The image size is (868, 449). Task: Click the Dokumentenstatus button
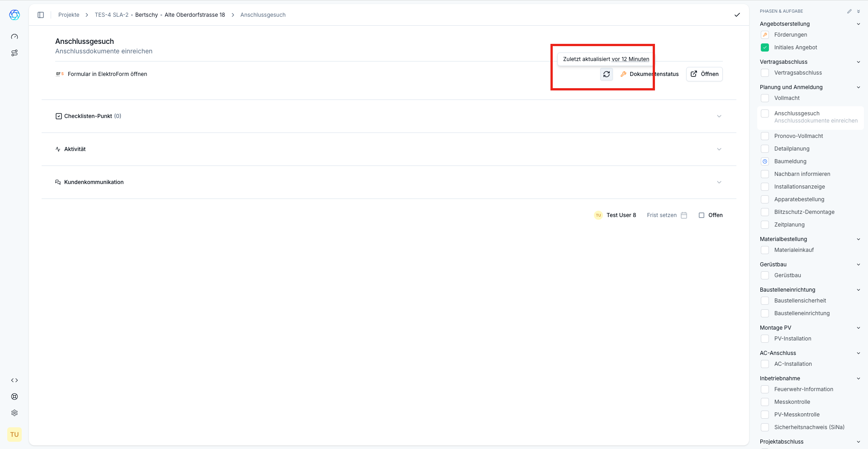649,74
